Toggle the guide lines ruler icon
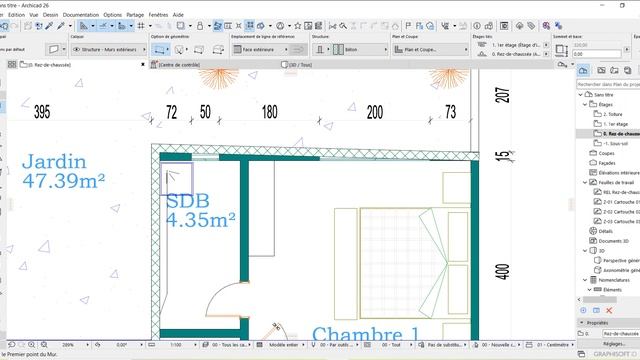Screen dimensions: 640x360 (x=84, y=26)
